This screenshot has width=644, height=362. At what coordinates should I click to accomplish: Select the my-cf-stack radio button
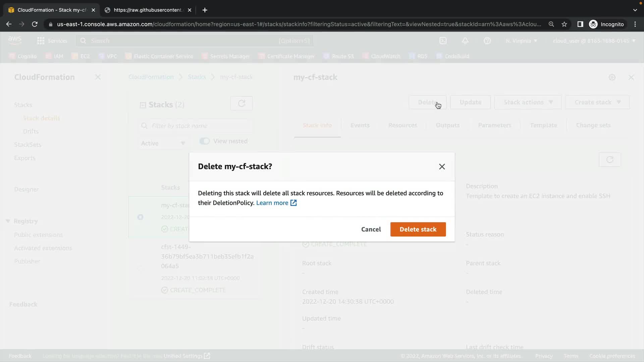click(141, 217)
